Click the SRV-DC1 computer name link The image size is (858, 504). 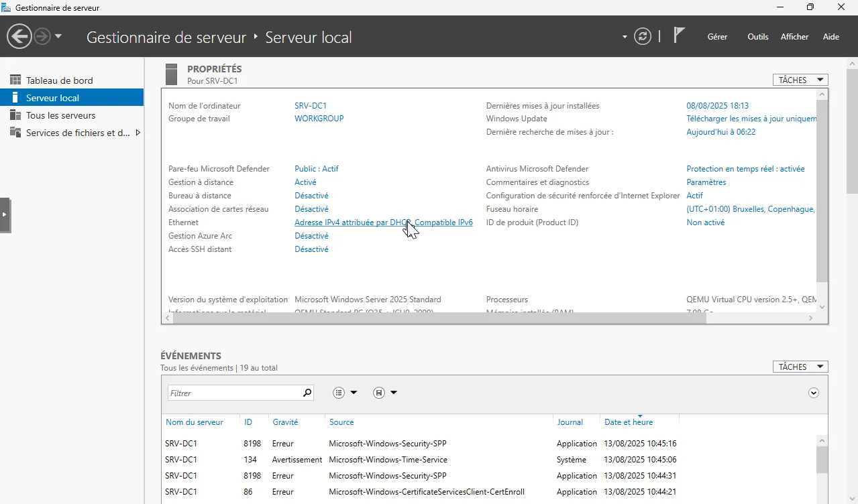(311, 106)
